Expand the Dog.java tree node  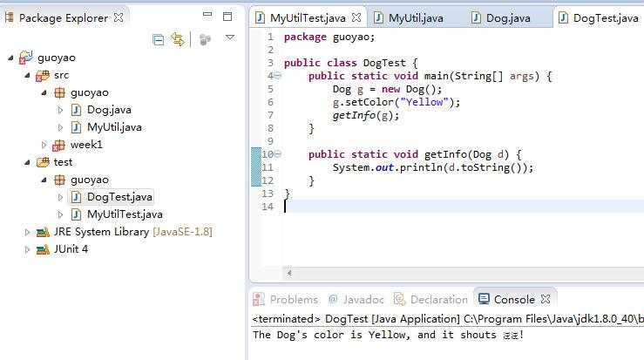tap(60, 110)
